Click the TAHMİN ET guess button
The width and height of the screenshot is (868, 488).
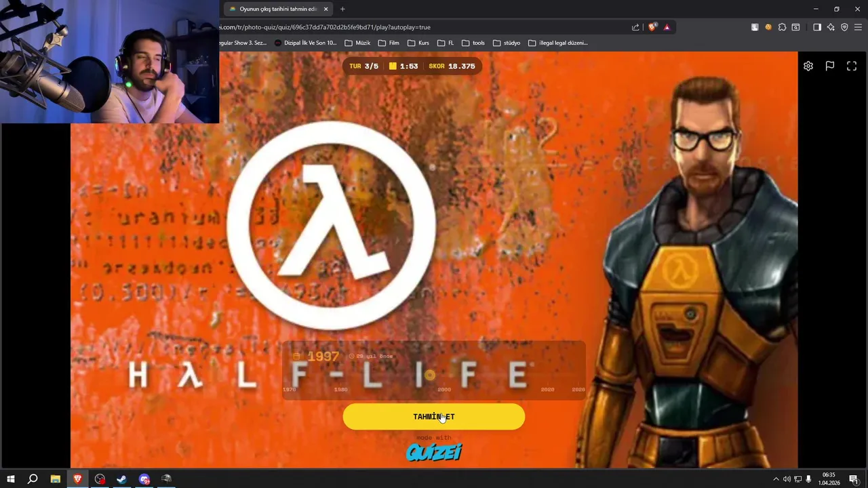434,417
